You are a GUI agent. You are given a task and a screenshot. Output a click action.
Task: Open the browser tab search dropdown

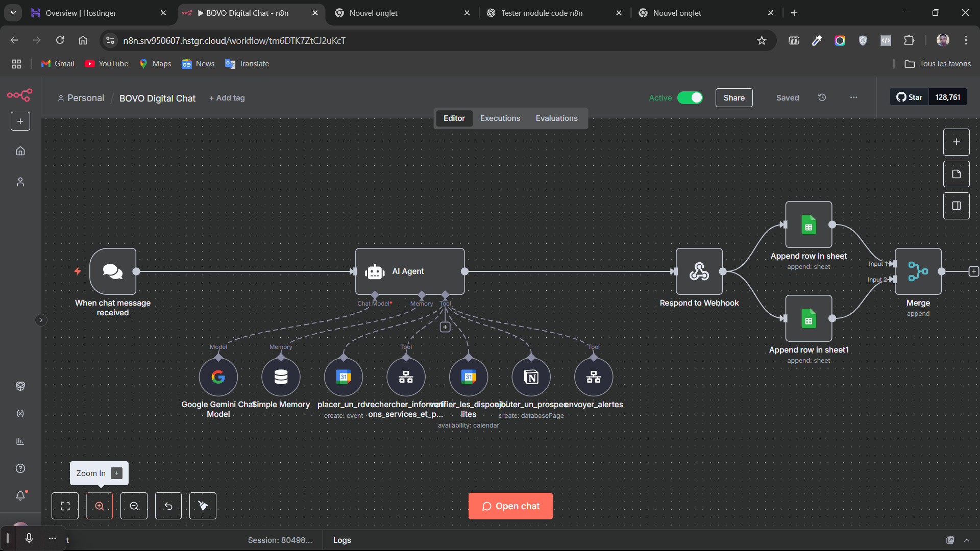pos(13,13)
